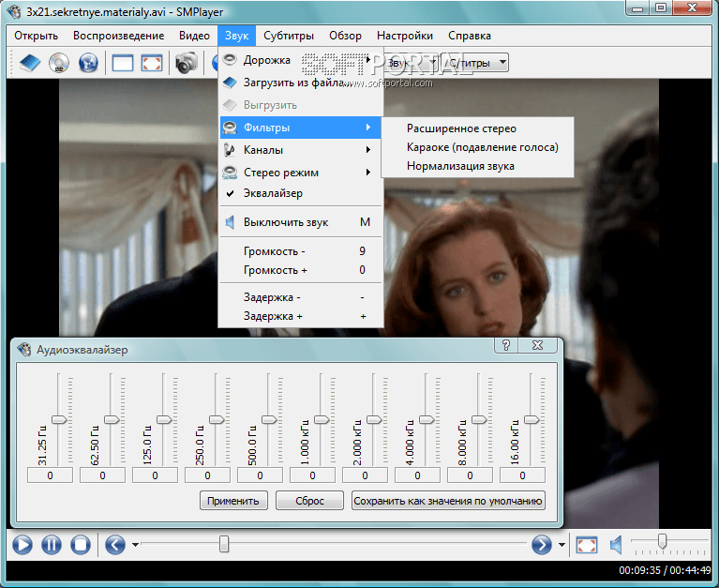The height and width of the screenshot is (588, 719).
Task: Click the 8.000 кГц value field
Action: 470,475
